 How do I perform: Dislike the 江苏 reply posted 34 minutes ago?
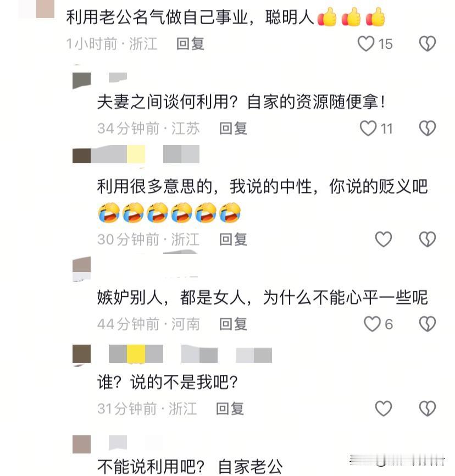point(428,128)
